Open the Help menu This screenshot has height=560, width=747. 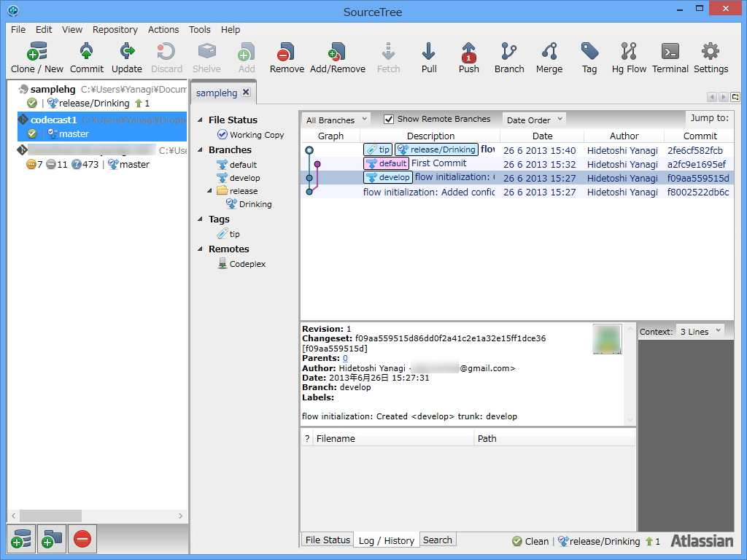[230, 29]
